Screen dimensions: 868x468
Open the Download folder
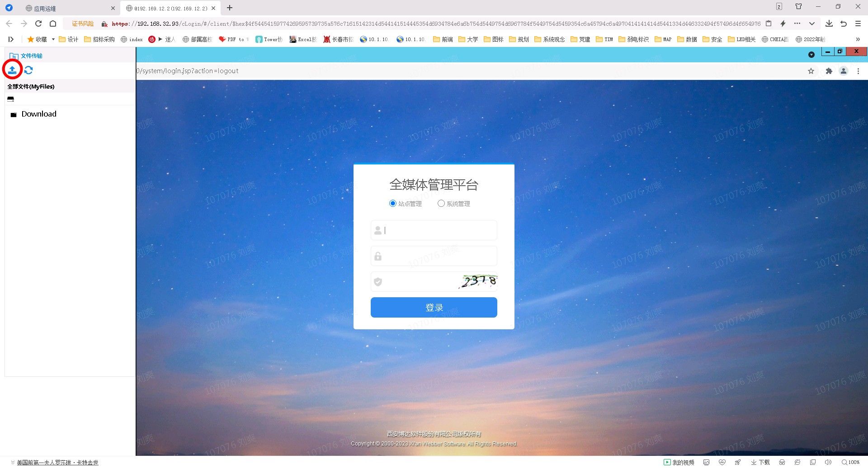click(x=39, y=114)
